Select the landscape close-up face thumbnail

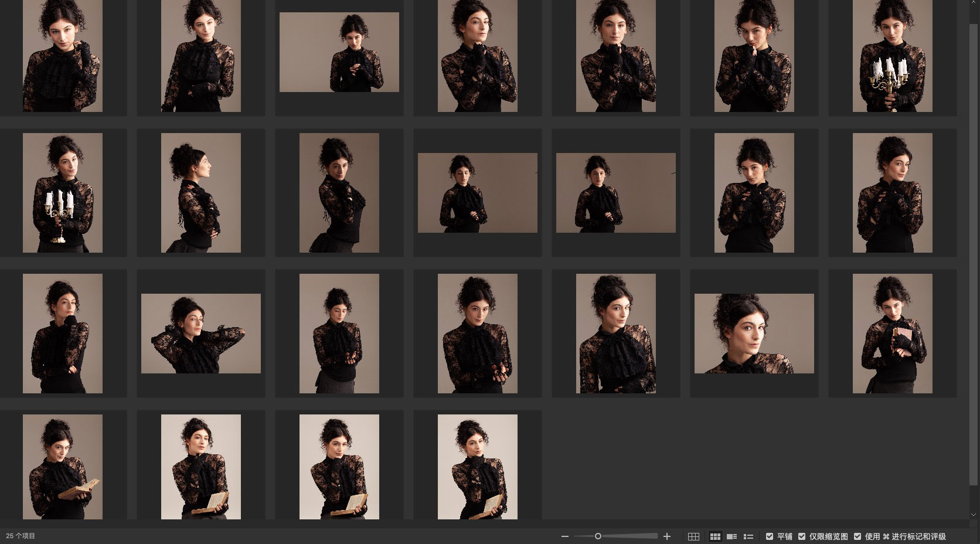[754, 334]
